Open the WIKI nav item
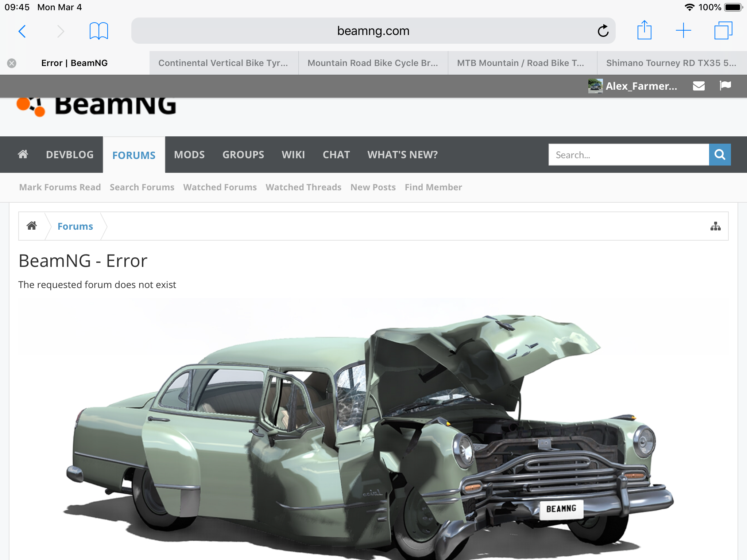This screenshot has width=747, height=560. pyautogui.click(x=293, y=155)
